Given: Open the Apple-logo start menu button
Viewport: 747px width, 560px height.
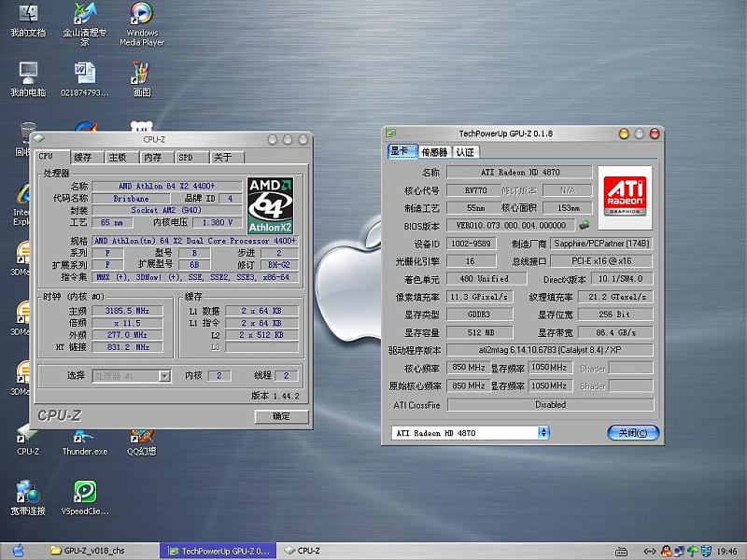Looking at the screenshot, I should pos(18,551).
